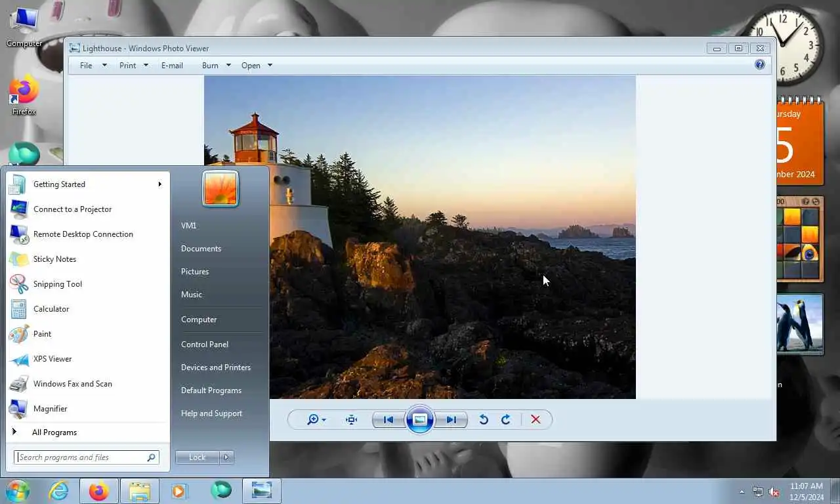The width and height of the screenshot is (840, 504).
Task: Launch Calculator from Start menu
Action: tap(88, 309)
